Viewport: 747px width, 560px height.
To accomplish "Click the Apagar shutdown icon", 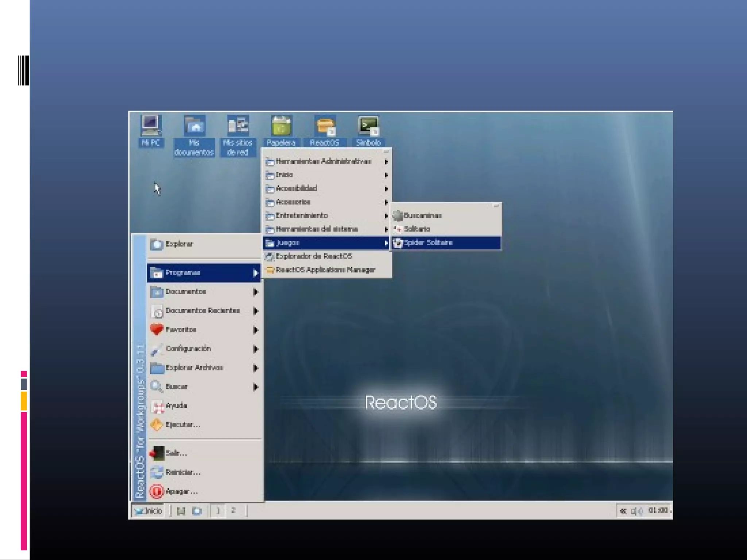I will pos(157,491).
